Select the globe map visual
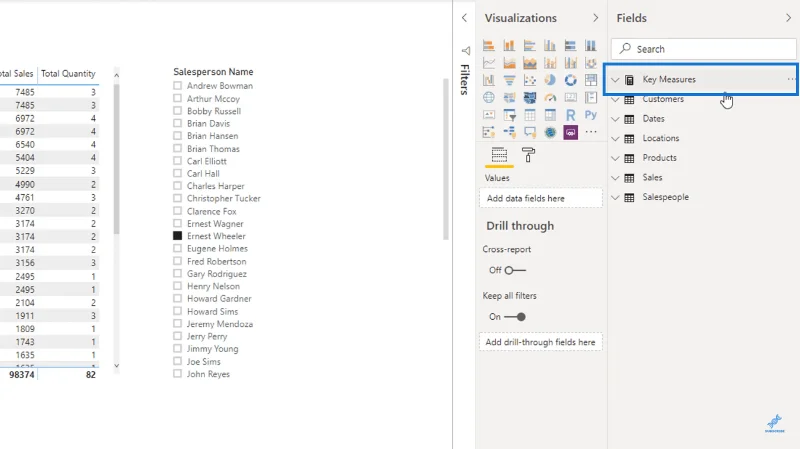The height and width of the screenshot is (449, 800). click(x=489, y=97)
